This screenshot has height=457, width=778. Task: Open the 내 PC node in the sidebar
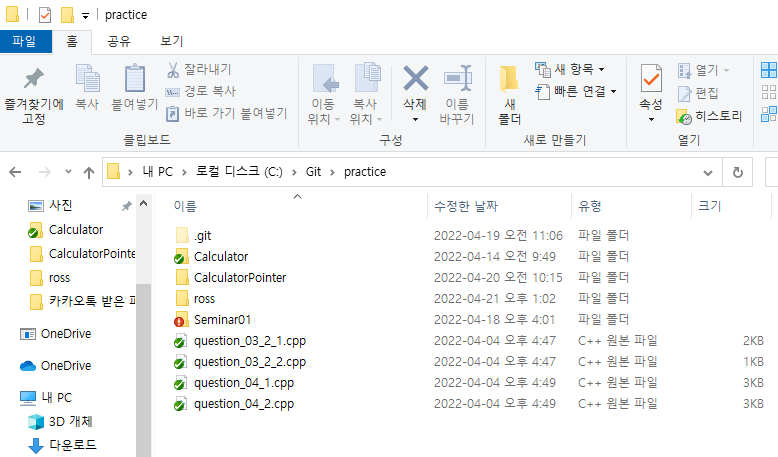tap(57, 398)
